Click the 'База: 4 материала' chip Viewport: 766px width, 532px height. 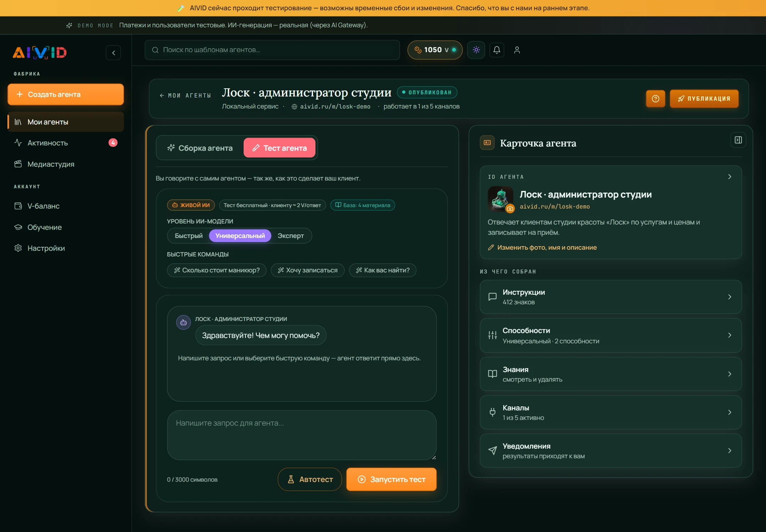click(x=363, y=205)
